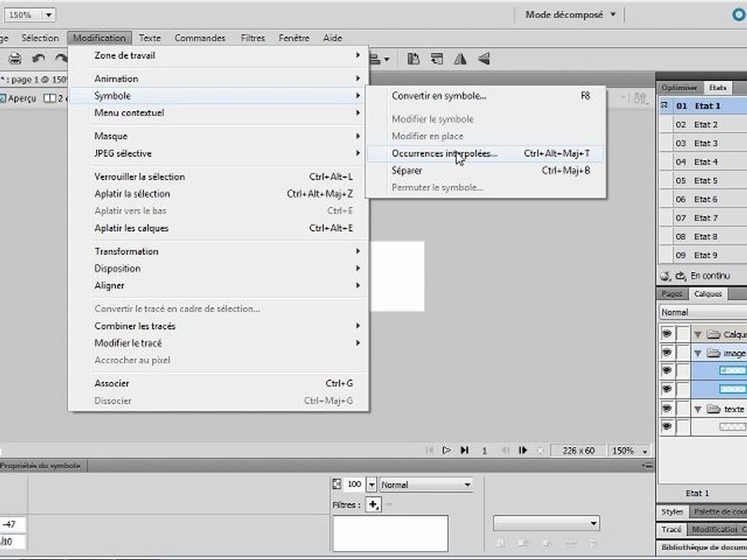
Task: Click the send-backward stacking icon in toolbar
Action: (x=437, y=58)
